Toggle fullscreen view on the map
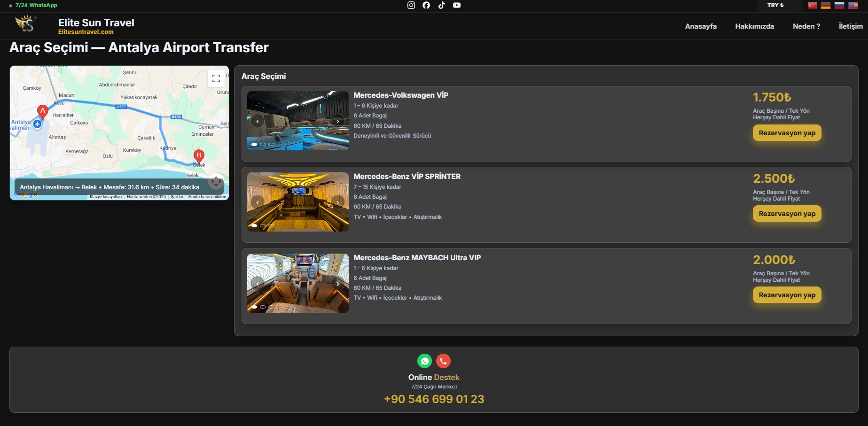This screenshot has width=868, height=426. [x=216, y=78]
